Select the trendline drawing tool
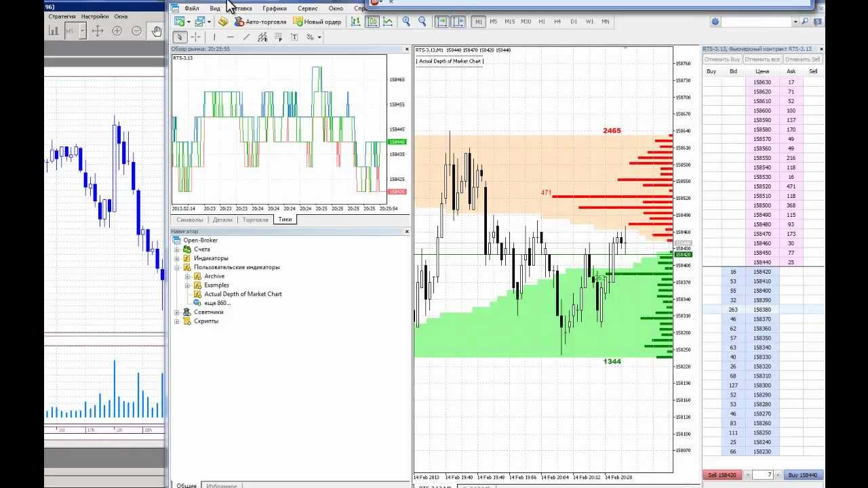Screen dimensions: 868x488 coord(246,37)
